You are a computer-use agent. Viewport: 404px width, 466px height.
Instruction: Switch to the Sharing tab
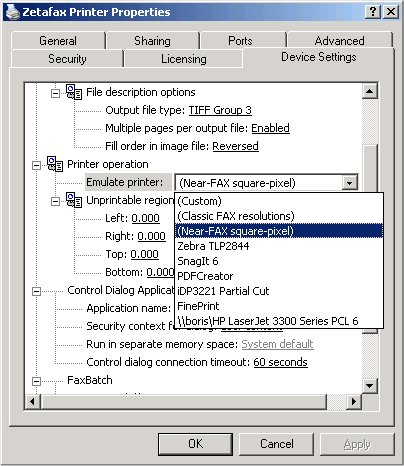152,41
